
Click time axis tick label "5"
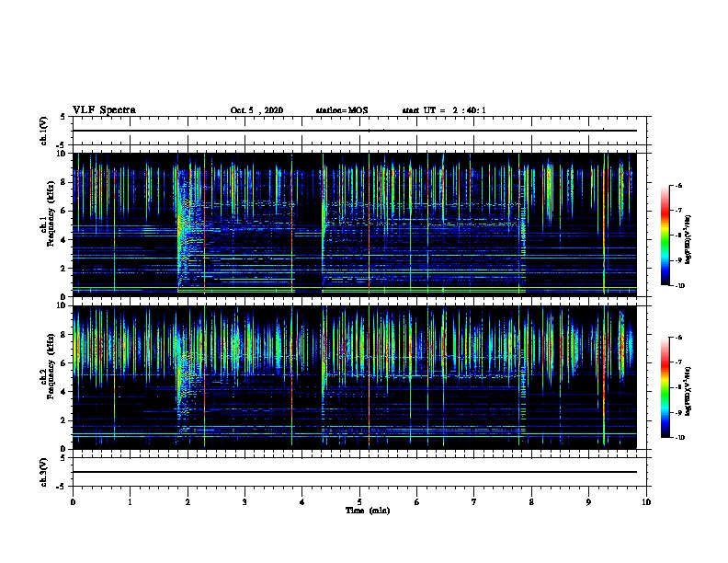tap(359, 502)
